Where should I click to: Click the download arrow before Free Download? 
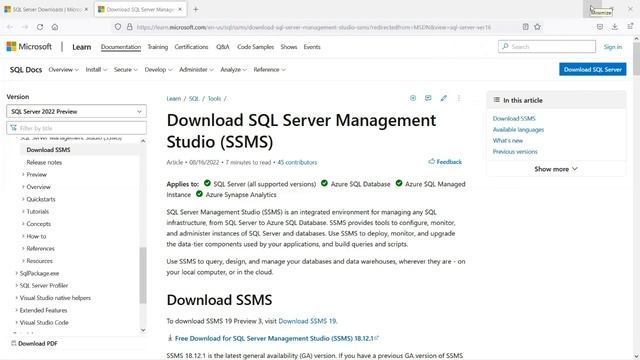coord(170,338)
